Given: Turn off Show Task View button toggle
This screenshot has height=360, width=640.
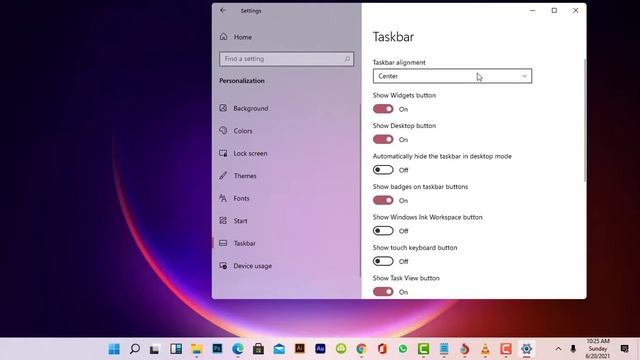Looking at the screenshot, I should [x=383, y=292].
